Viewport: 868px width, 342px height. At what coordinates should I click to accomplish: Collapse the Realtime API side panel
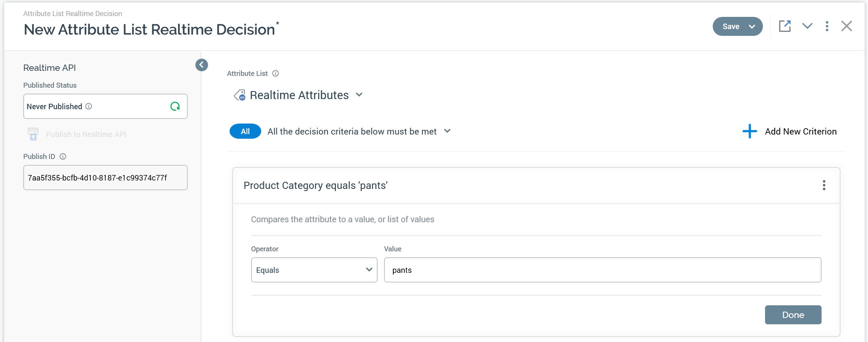[x=202, y=65]
